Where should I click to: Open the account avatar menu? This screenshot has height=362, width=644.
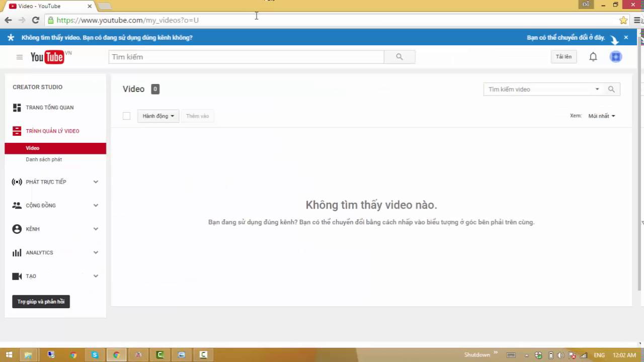tap(616, 57)
